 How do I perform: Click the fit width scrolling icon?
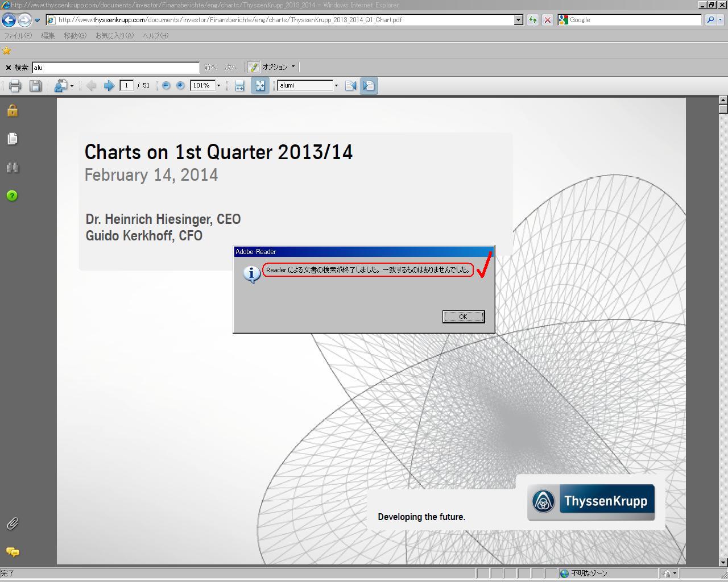point(239,86)
